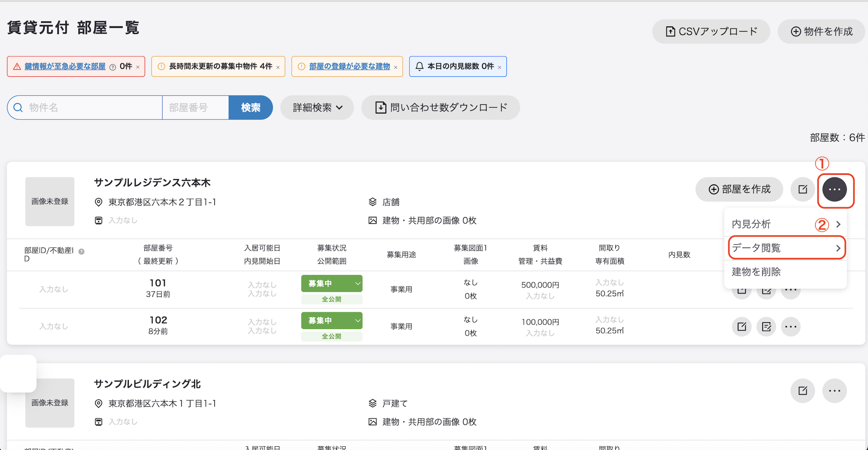Click the 東京都港区六本木２丁目1-1 address

tap(162, 202)
